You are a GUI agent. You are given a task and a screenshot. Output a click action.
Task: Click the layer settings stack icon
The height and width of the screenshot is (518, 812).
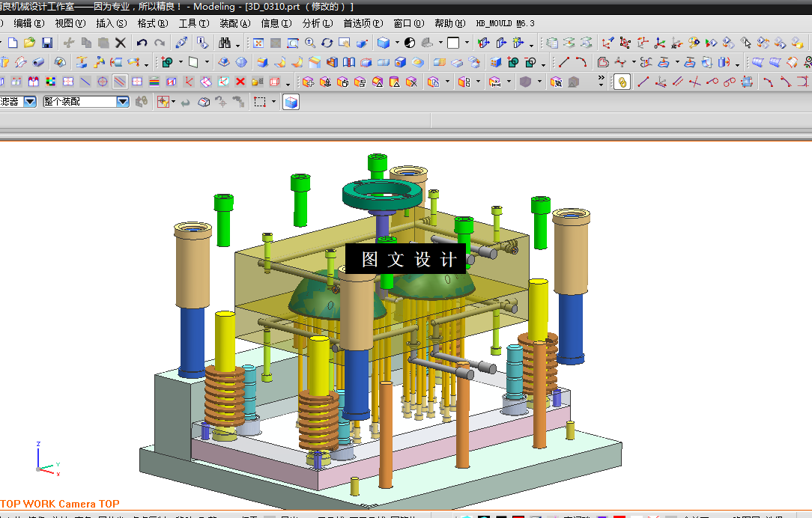point(552,43)
